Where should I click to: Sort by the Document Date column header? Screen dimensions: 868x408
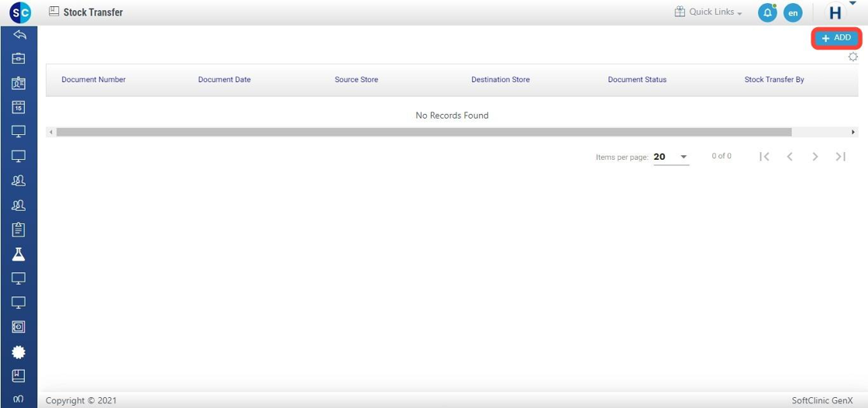coord(224,80)
